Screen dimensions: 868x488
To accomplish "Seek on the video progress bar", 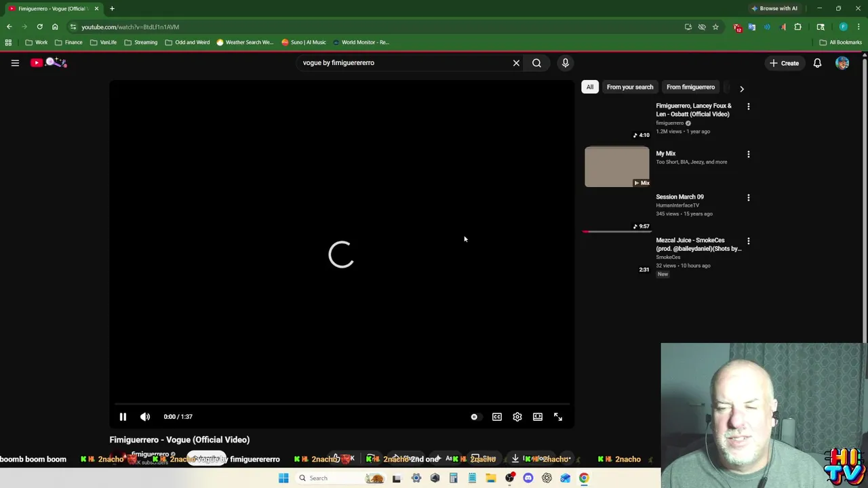I will click(x=342, y=404).
